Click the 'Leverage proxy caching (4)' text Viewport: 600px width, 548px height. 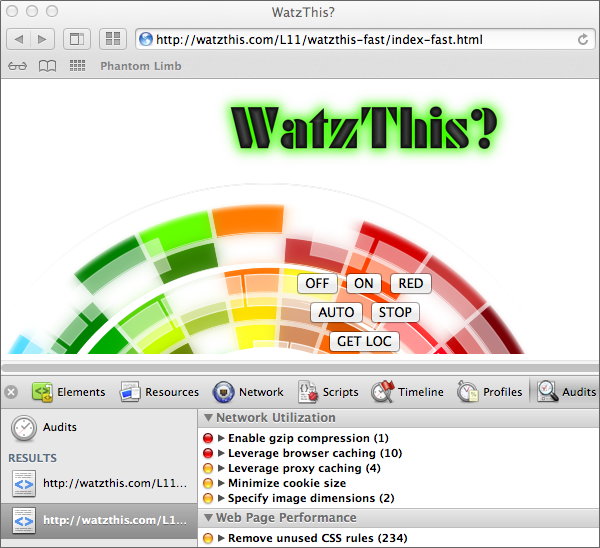coord(304,468)
